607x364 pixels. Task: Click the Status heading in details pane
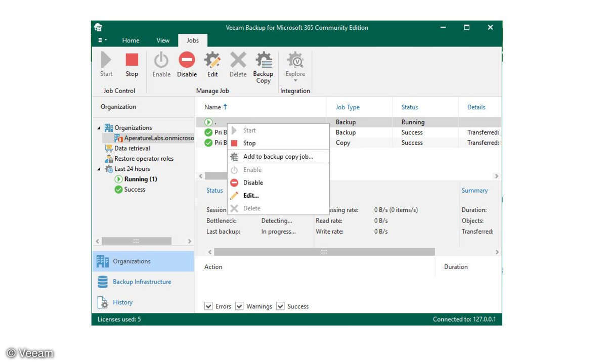coord(214,191)
